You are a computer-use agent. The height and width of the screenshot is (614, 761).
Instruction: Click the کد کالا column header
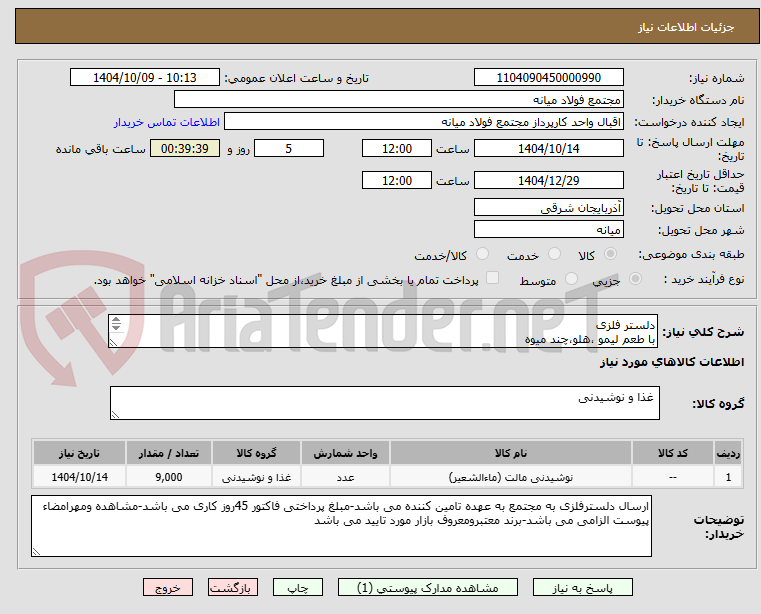[x=673, y=453]
